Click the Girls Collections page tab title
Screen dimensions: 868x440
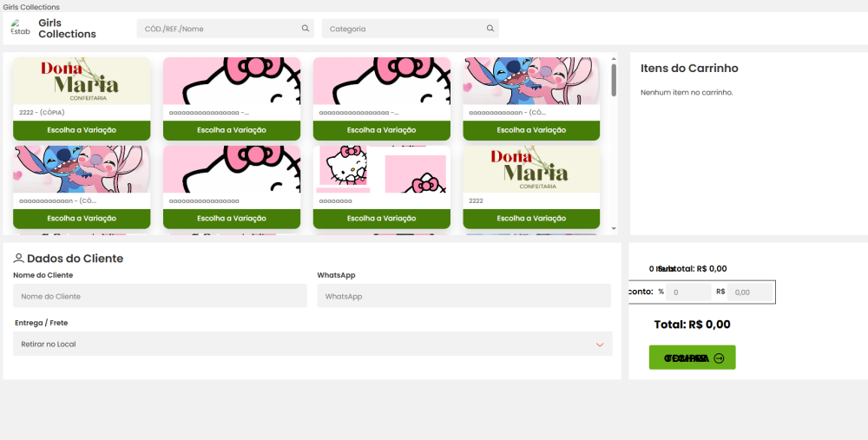tap(31, 6)
